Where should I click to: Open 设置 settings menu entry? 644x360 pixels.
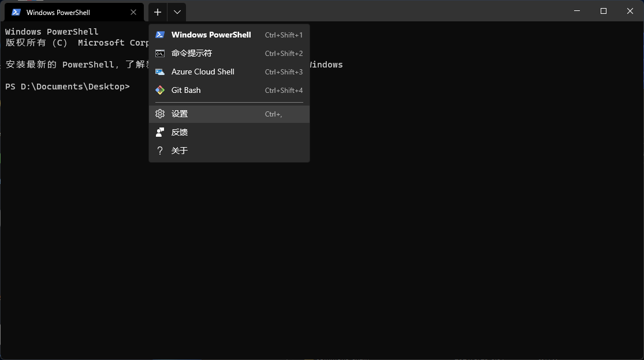tap(229, 114)
